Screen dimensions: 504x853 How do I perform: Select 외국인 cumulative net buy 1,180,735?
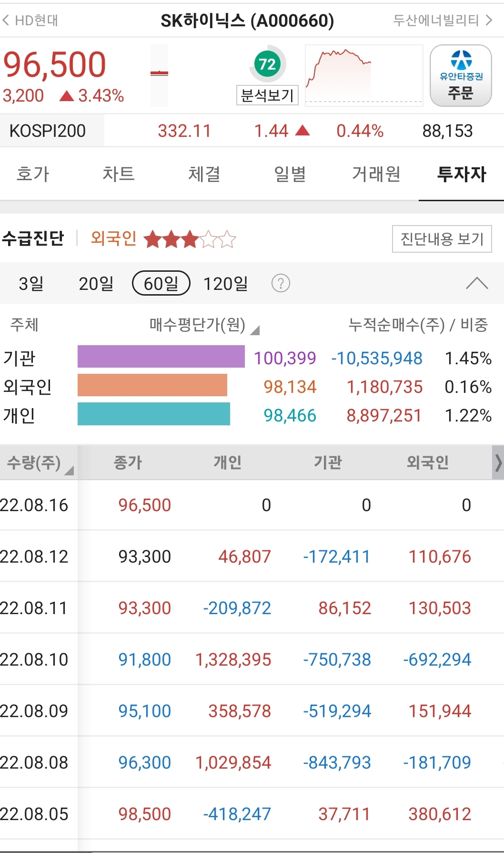point(384,387)
